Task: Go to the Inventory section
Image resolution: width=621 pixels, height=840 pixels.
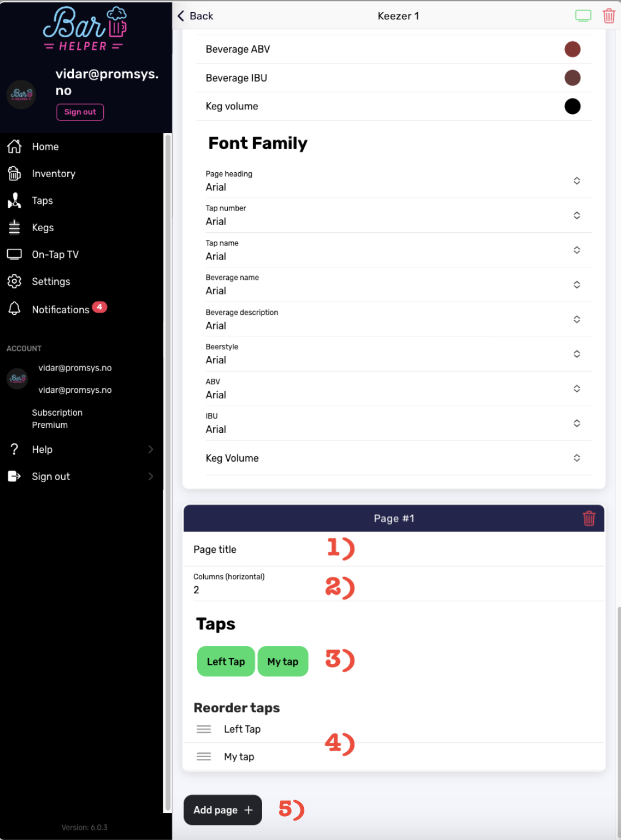Action: click(x=53, y=173)
